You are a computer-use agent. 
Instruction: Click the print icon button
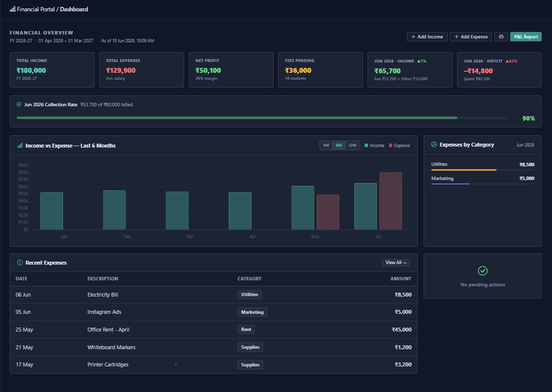501,36
